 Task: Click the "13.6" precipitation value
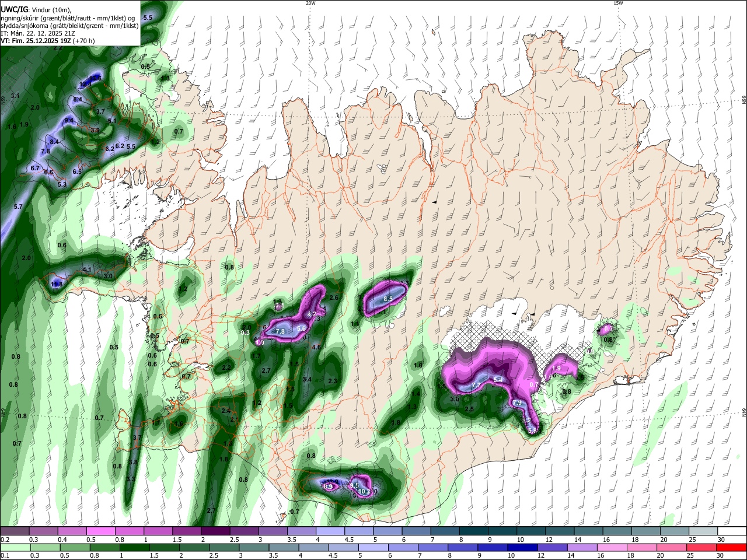click(95, 78)
